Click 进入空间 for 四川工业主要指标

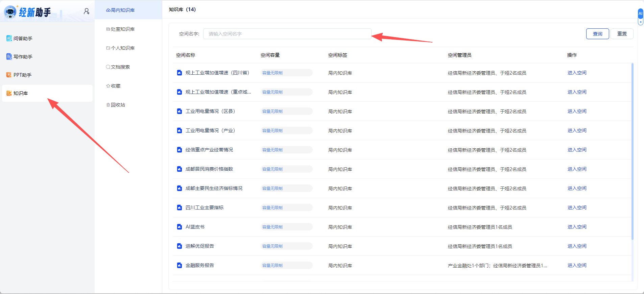(577, 207)
